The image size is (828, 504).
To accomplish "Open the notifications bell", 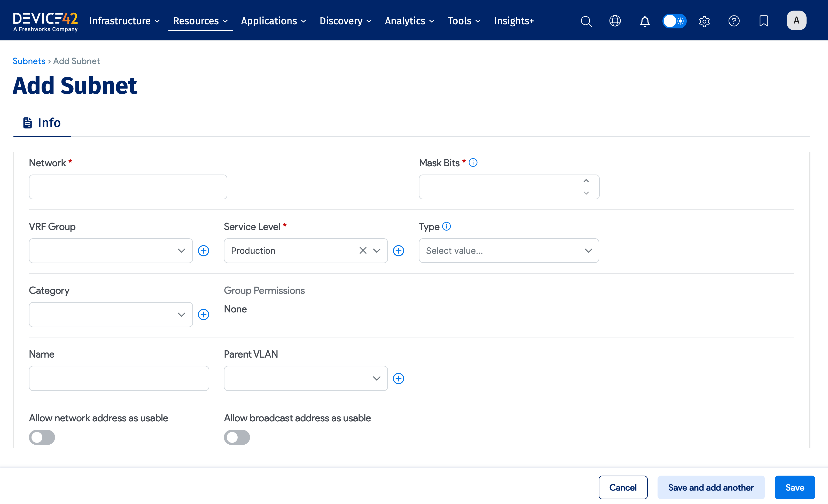I will [x=645, y=21].
